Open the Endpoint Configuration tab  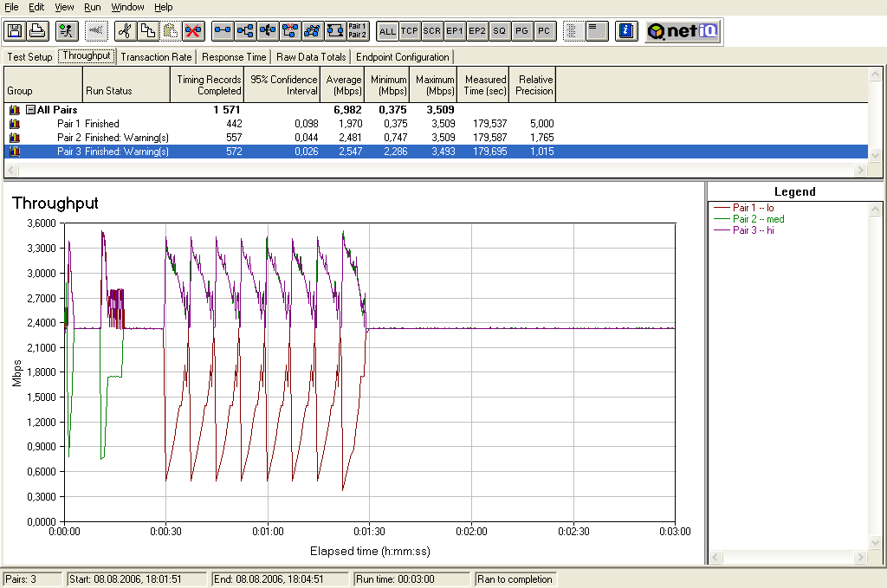coord(403,57)
